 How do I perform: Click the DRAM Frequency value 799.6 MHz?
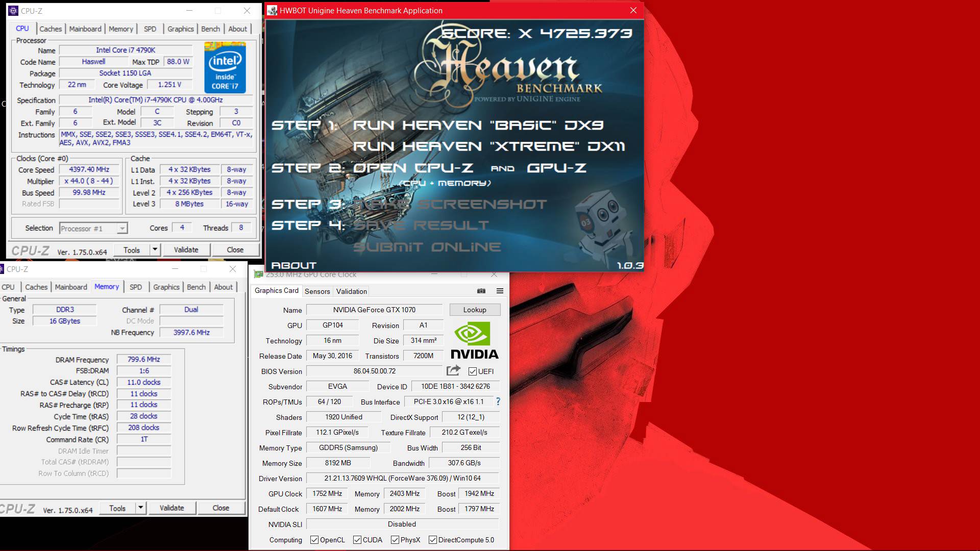point(143,359)
